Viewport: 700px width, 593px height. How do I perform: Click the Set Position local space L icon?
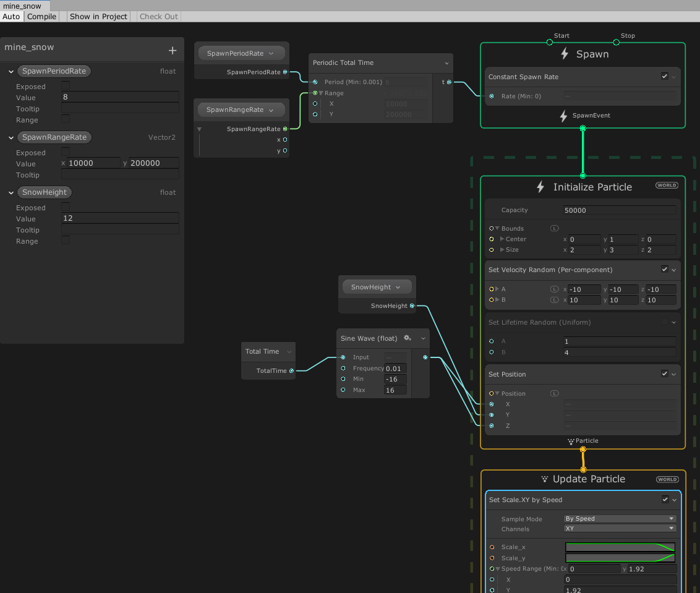555,393
